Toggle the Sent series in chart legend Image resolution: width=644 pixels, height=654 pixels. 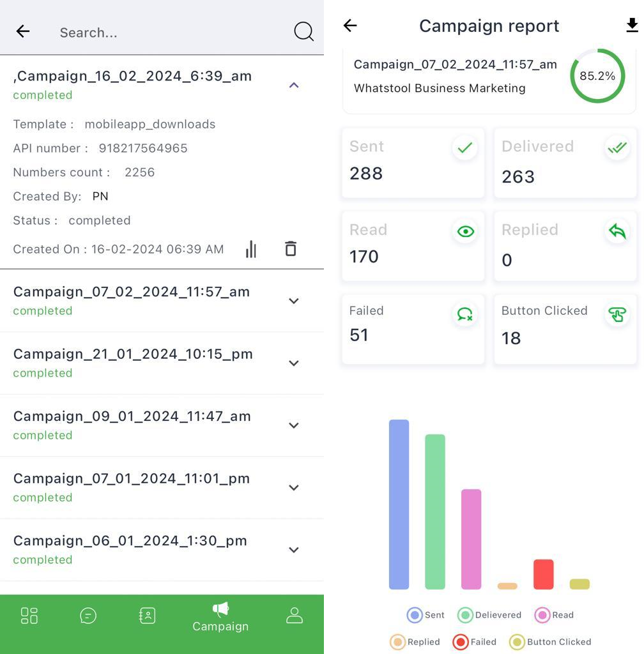click(425, 615)
